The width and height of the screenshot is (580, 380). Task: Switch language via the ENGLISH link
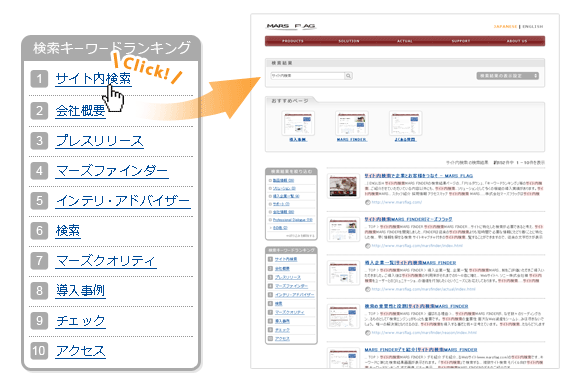point(533,27)
